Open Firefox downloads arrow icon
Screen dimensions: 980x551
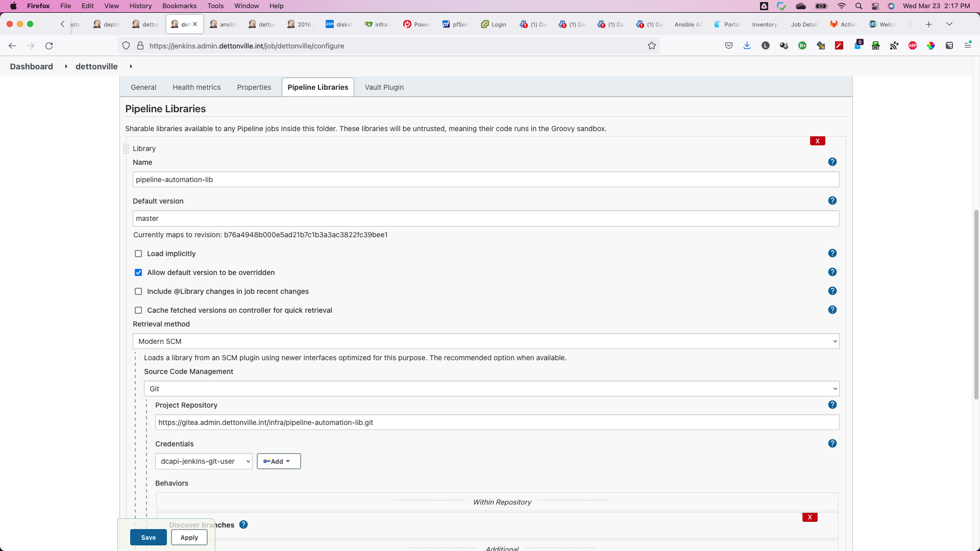[747, 46]
